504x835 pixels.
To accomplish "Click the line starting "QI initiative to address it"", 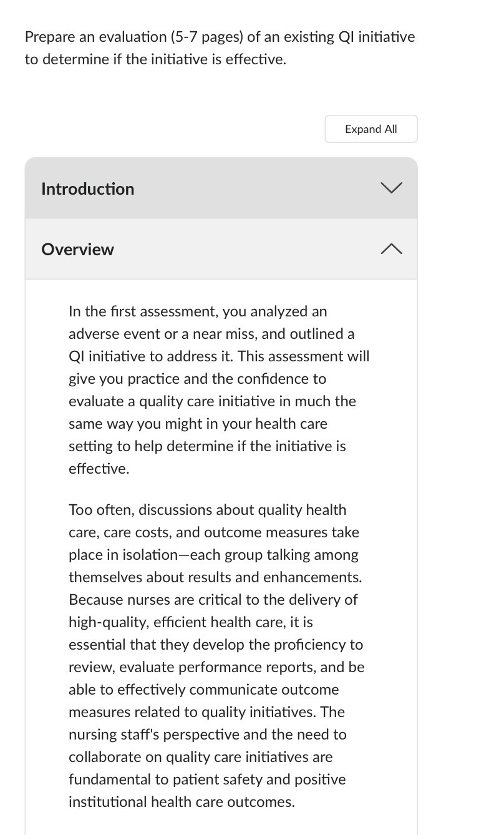I will pyautogui.click(x=218, y=356).
